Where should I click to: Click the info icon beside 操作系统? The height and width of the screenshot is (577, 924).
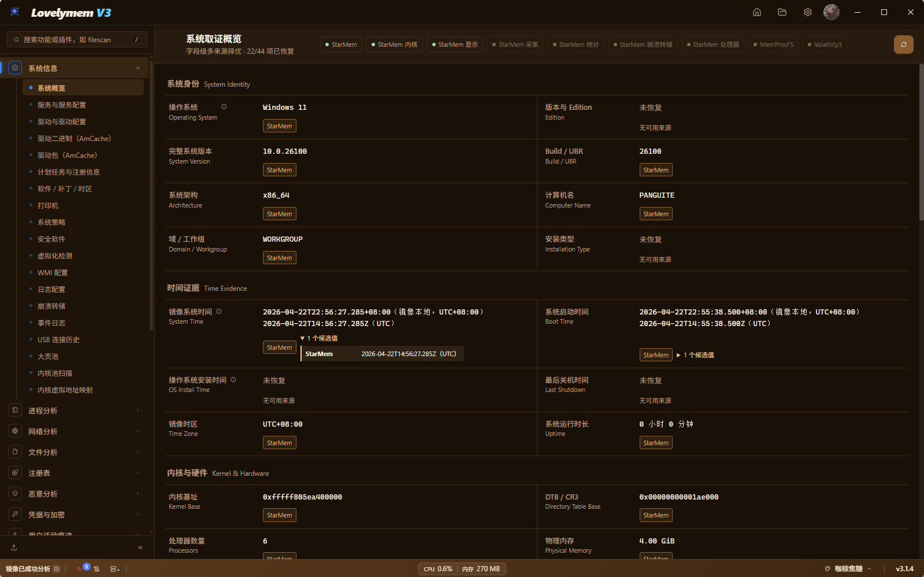coord(224,107)
